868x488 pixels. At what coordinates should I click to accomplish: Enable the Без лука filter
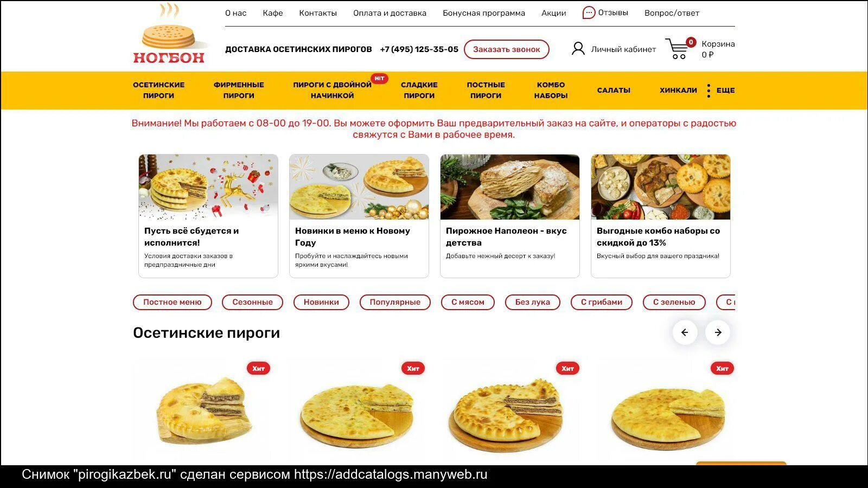[532, 302]
